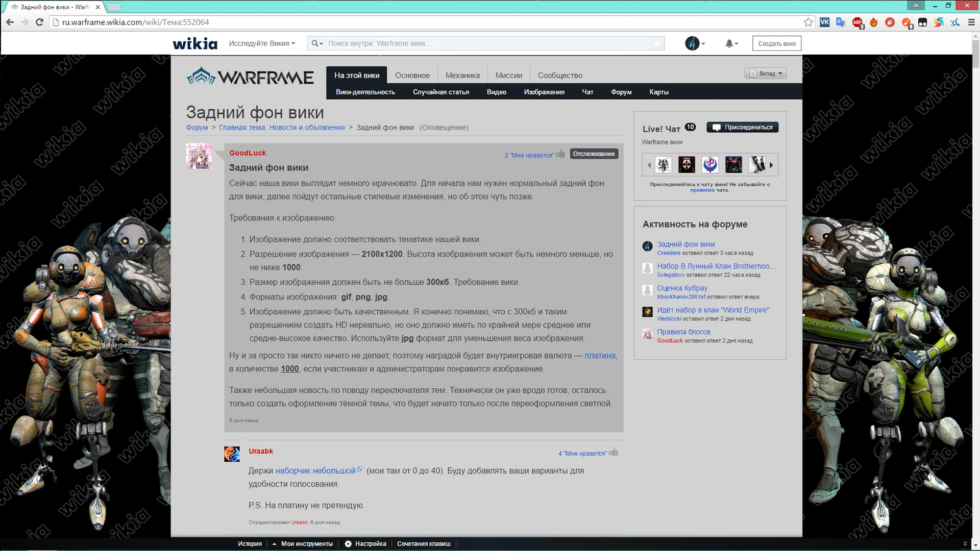Image resolution: width=980 pixels, height=551 pixels.
Task: Reload the page
Action: pos(39,22)
